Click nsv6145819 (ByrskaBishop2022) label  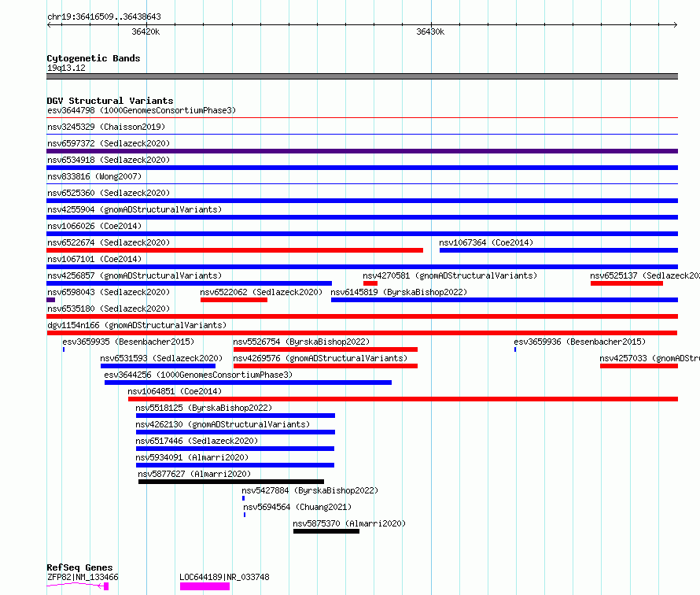399,292
